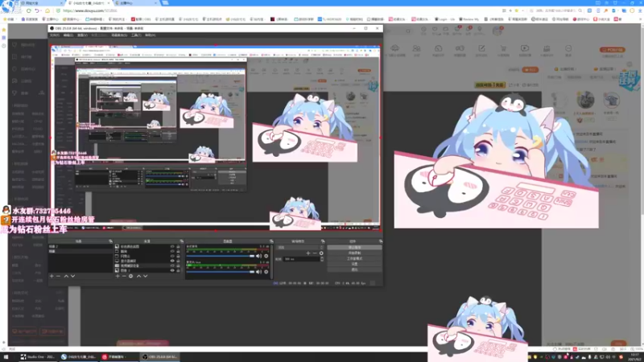Click the 开始录制 button in OBS controls
This screenshot has height=362, width=644.
pyautogui.click(x=354, y=253)
